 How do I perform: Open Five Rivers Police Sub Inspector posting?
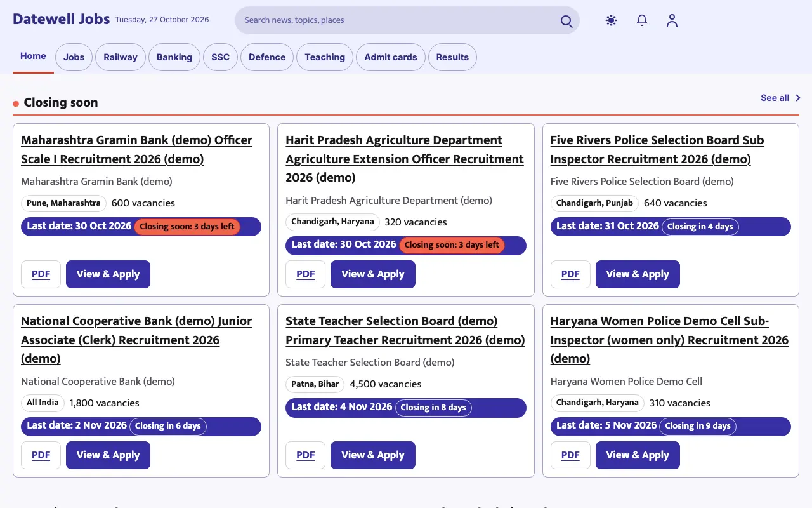[x=657, y=149]
